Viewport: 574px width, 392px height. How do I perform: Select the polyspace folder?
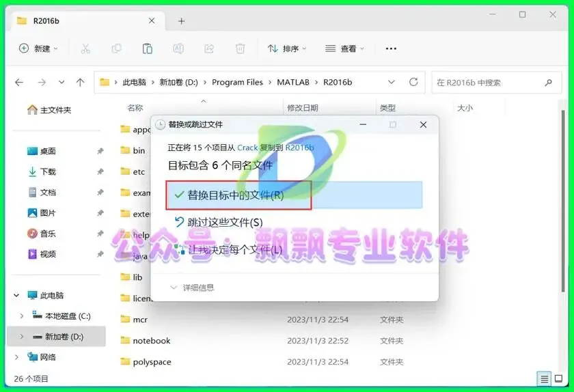(146, 362)
